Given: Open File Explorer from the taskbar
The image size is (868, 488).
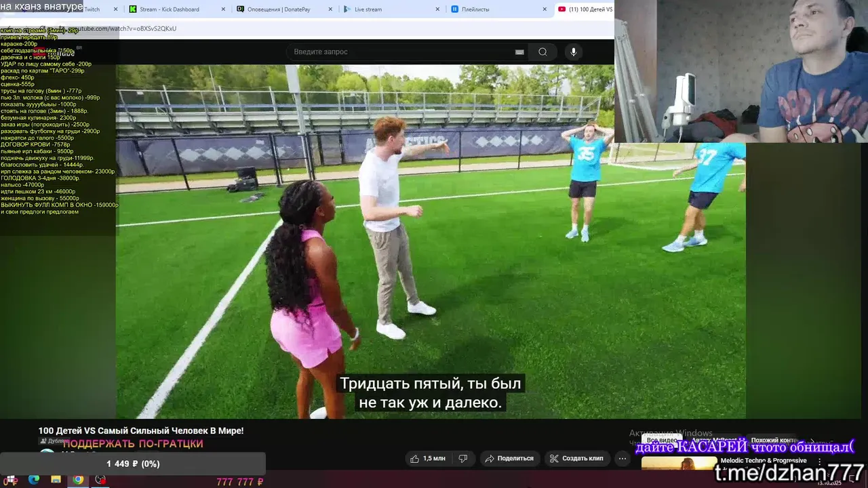Looking at the screenshot, I should 56,480.
